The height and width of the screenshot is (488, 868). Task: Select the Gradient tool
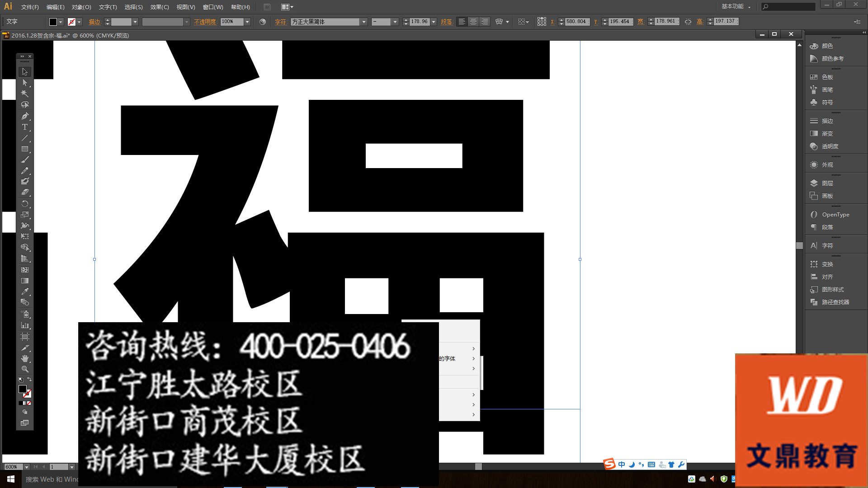(25, 281)
